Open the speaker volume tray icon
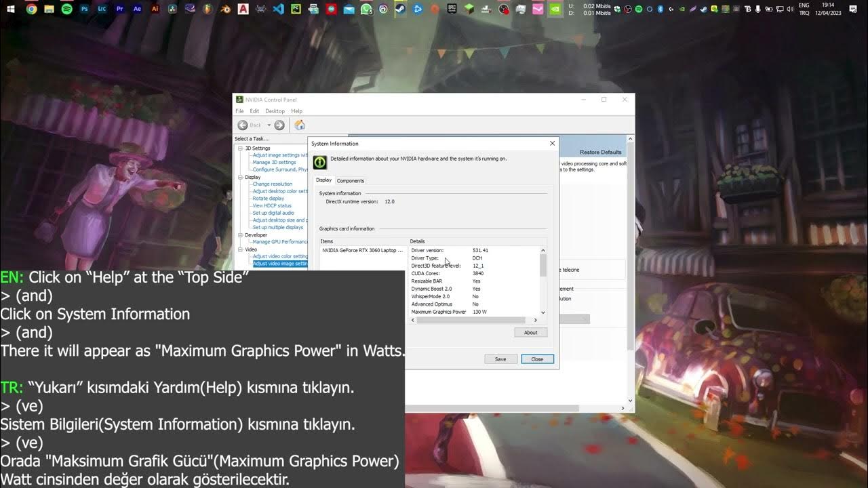868x488 pixels. pyautogui.click(x=791, y=9)
